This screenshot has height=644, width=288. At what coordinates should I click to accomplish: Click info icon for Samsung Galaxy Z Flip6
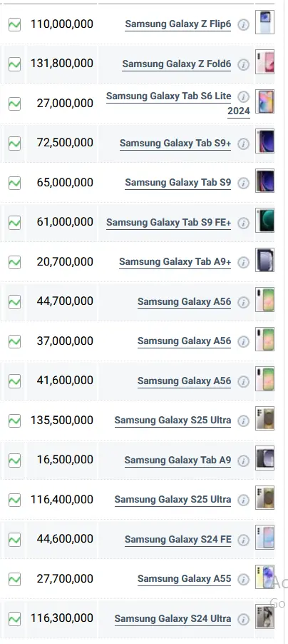click(x=243, y=25)
